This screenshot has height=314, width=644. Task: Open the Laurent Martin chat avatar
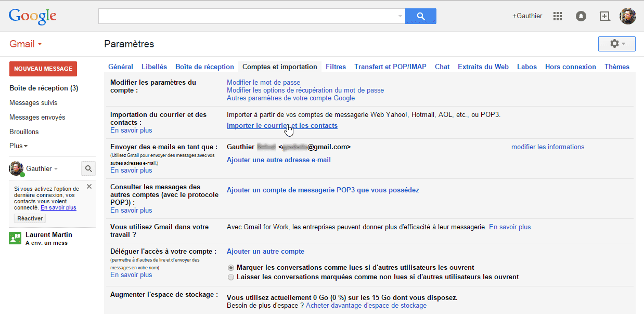[x=15, y=238]
